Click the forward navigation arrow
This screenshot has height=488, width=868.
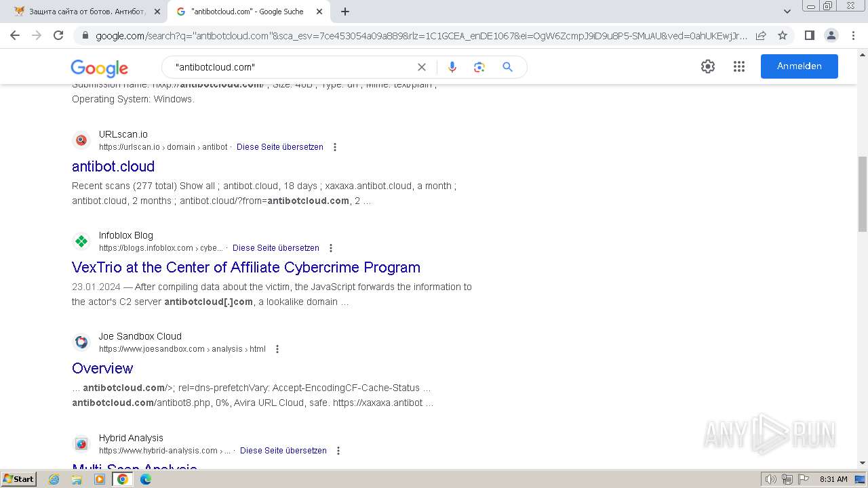(37, 35)
